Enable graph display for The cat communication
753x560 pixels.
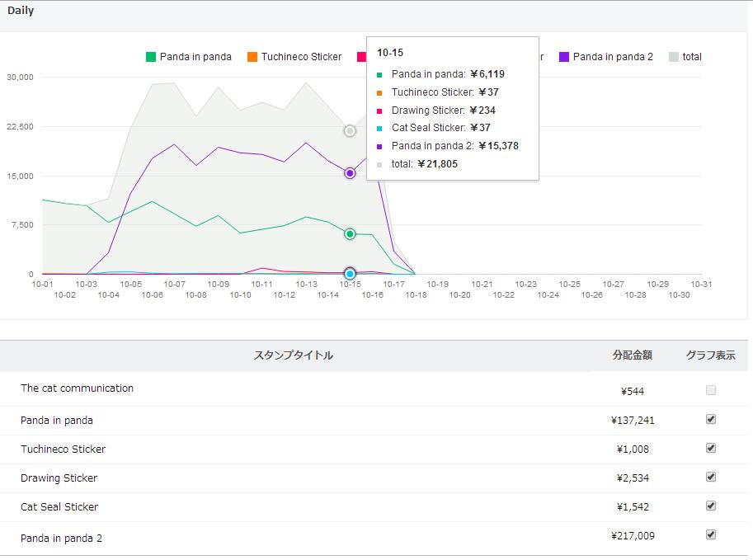(x=711, y=390)
